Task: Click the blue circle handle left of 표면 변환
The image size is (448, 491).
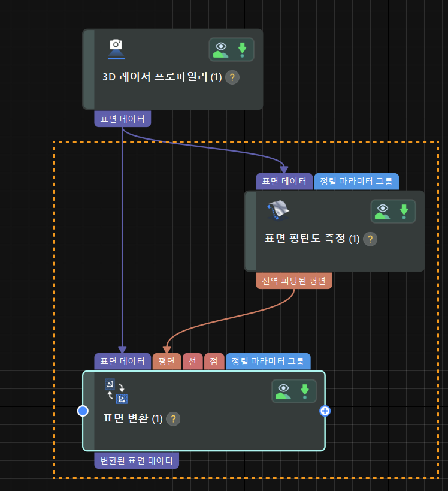Action: coord(83,411)
